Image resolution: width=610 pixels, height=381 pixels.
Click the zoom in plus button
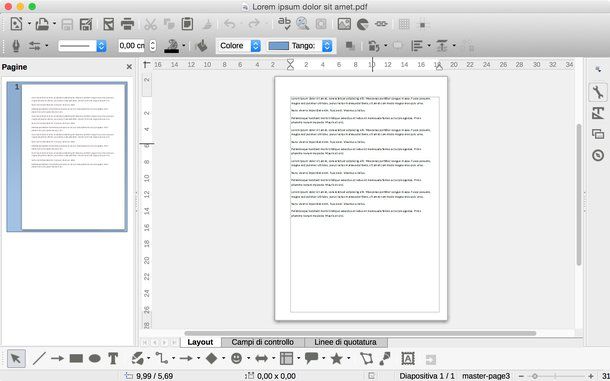[x=591, y=376]
